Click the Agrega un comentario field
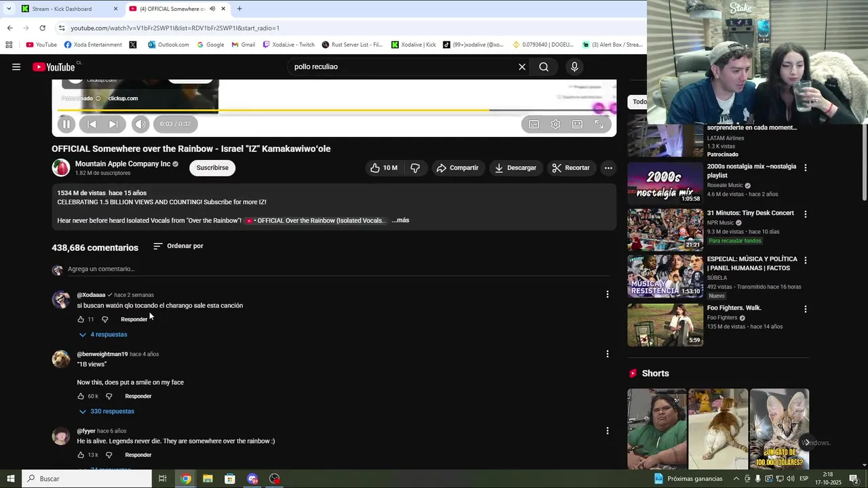868x488 pixels. click(x=338, y=269)
